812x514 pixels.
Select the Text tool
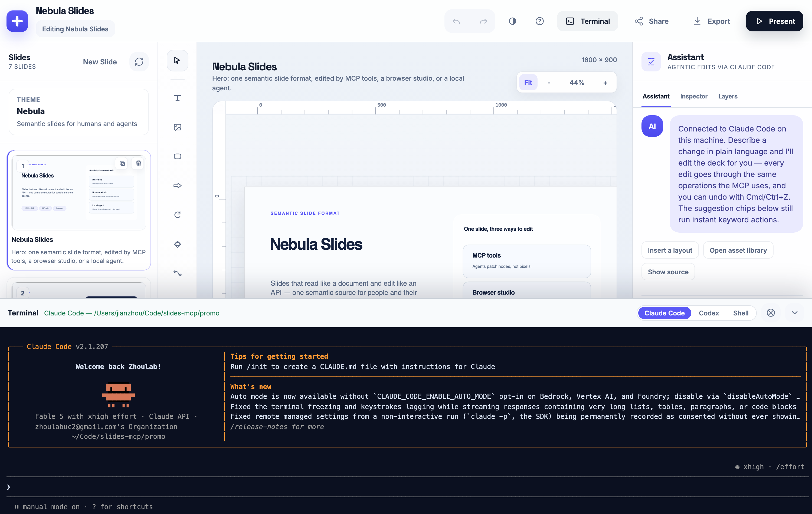[177, 98]
